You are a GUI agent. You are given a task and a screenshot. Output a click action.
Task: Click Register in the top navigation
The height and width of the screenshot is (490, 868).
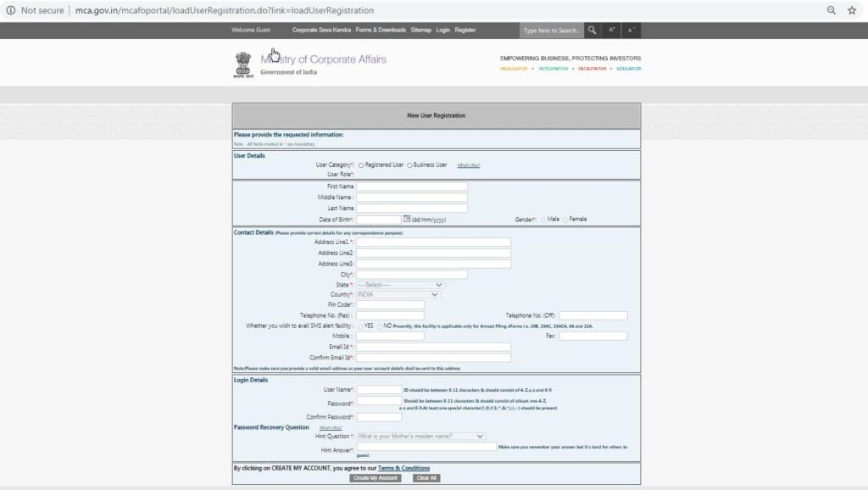(x=465, y=30)
